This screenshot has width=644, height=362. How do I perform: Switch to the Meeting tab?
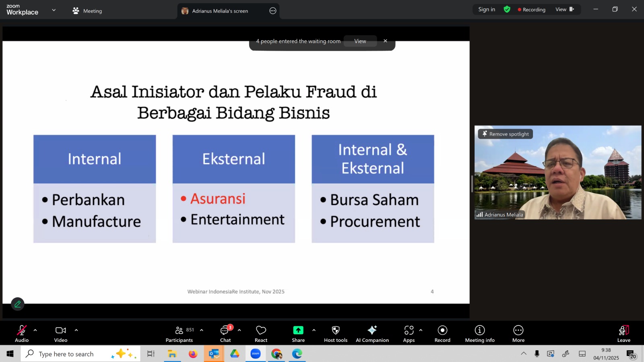point(87,11)
